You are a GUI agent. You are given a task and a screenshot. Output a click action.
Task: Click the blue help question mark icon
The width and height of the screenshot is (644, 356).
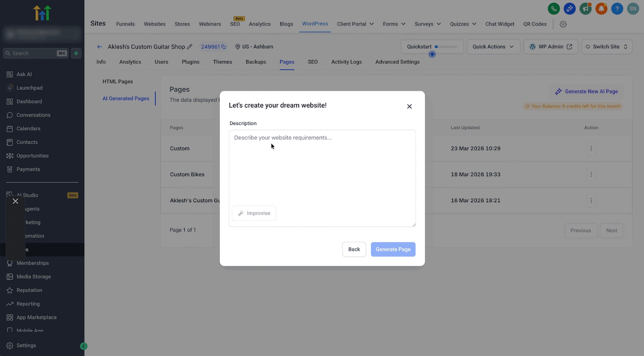point(617,8)
